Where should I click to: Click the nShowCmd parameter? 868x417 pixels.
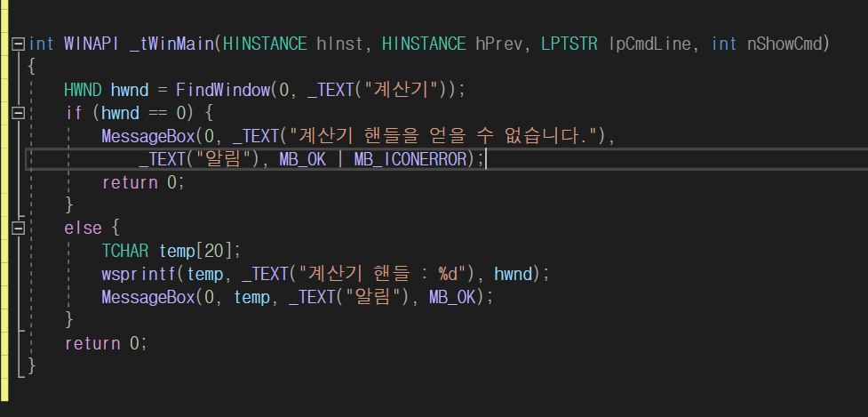click(784, 44)
